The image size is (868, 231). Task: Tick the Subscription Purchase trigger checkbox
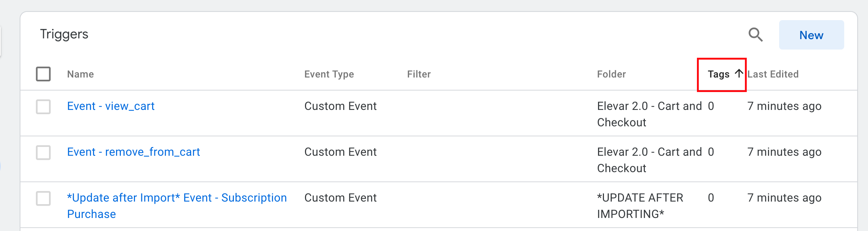(x=44, y=198)
